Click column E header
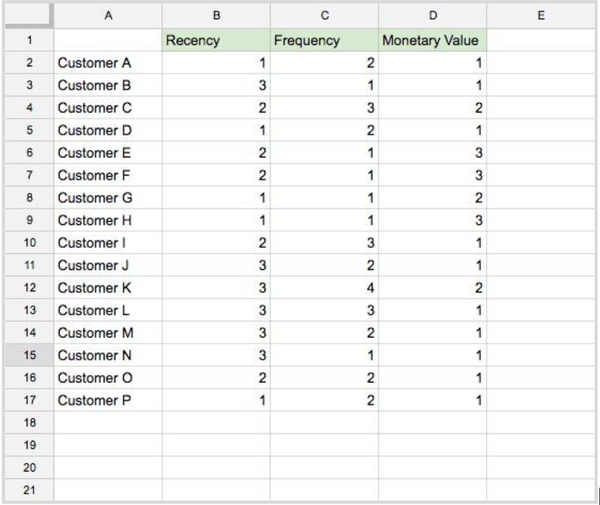The width and height of the screenshot is (600, 505). point(540,15)
